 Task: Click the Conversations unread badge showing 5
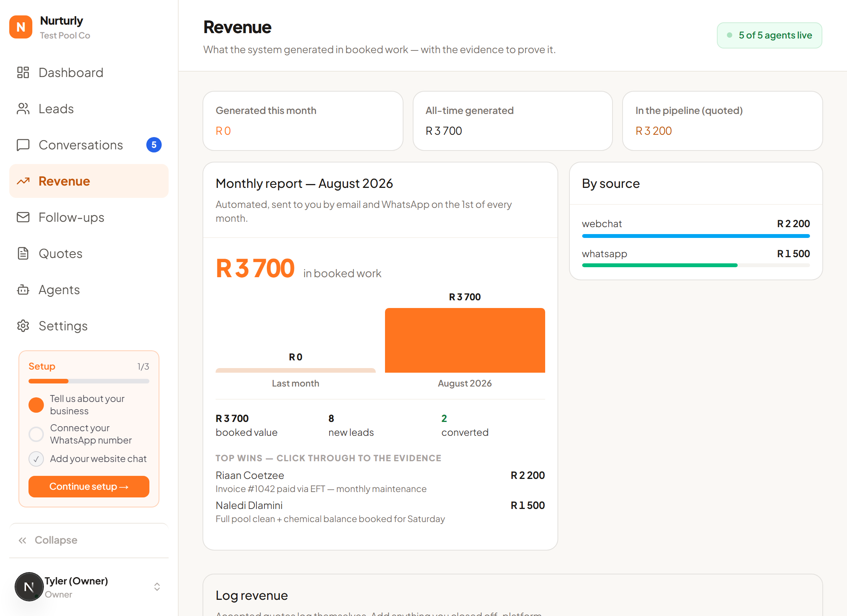pyautogui.click(x=154, y=145)
